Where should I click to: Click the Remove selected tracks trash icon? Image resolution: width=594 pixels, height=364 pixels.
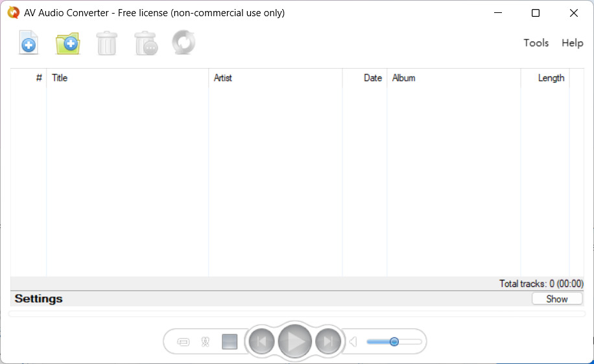pos(107,43)
